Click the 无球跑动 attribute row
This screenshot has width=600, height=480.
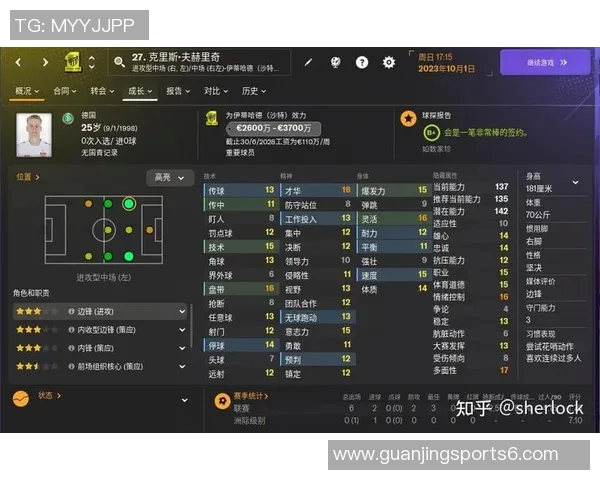click(318, 317)
